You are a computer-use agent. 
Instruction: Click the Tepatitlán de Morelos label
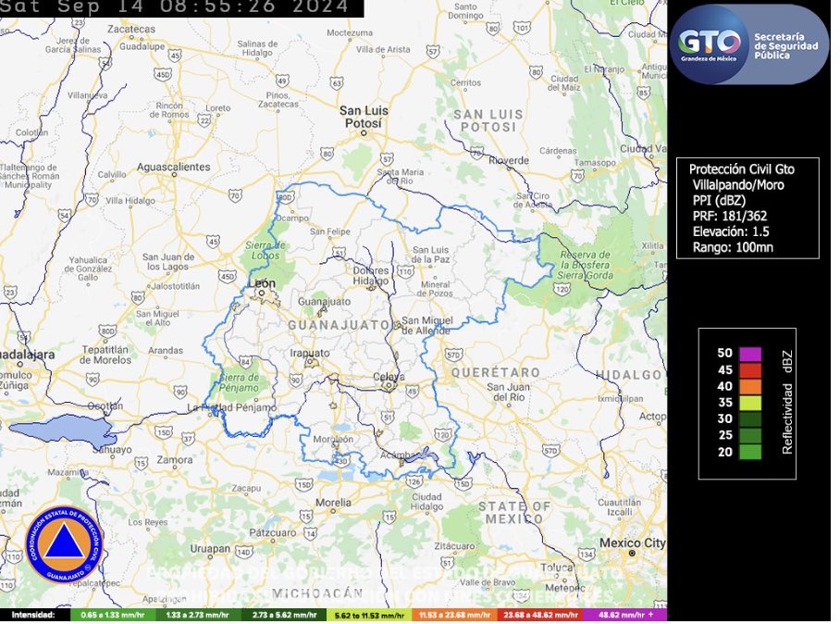click(105, 355)
